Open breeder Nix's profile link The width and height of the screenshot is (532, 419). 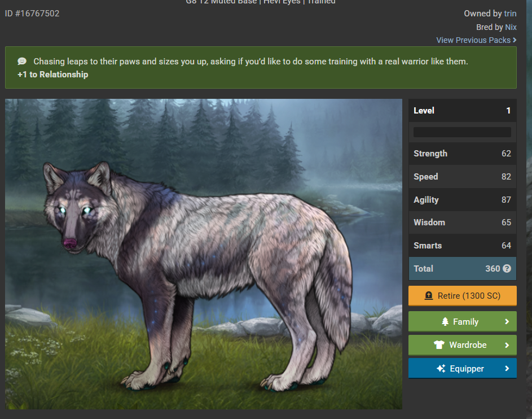[x=511, y=27]
